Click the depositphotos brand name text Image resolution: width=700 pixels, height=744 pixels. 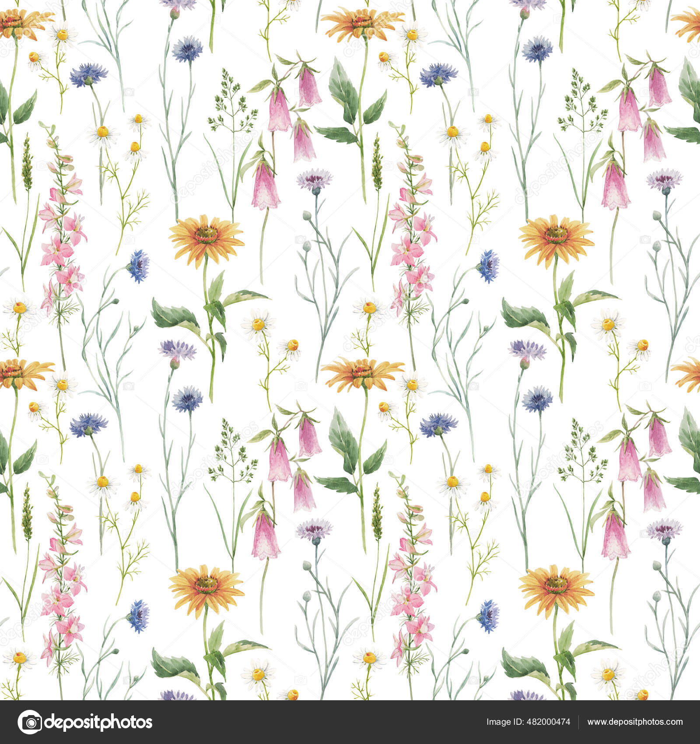99,723
